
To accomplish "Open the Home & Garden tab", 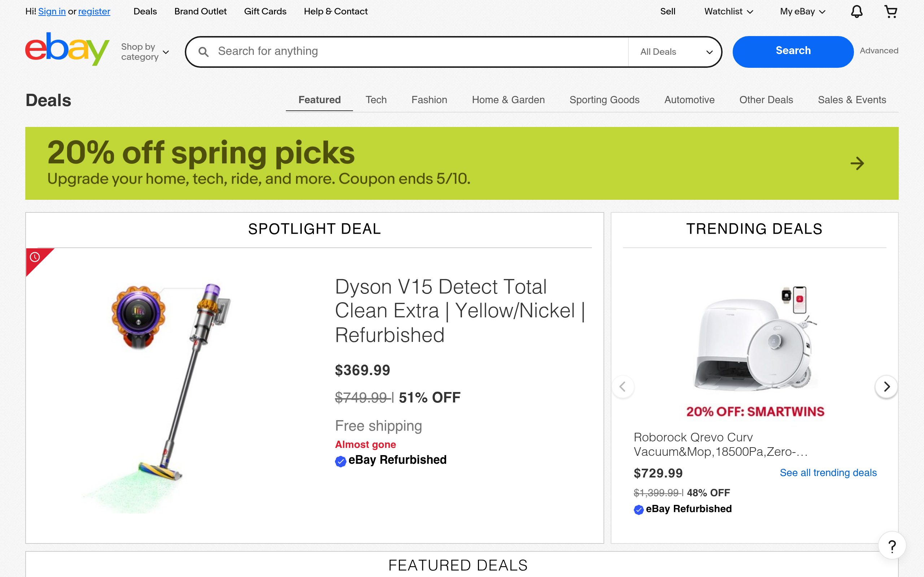I will click(x=508, y=100).
